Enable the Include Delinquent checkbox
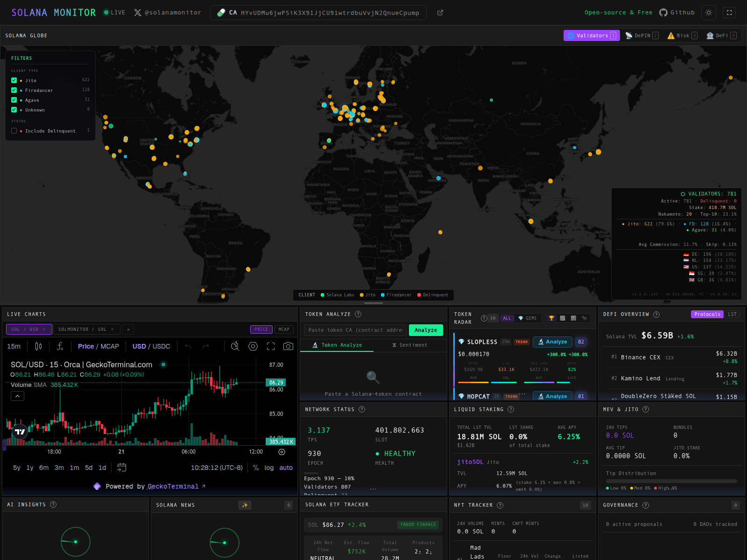 tap(14, 131)
